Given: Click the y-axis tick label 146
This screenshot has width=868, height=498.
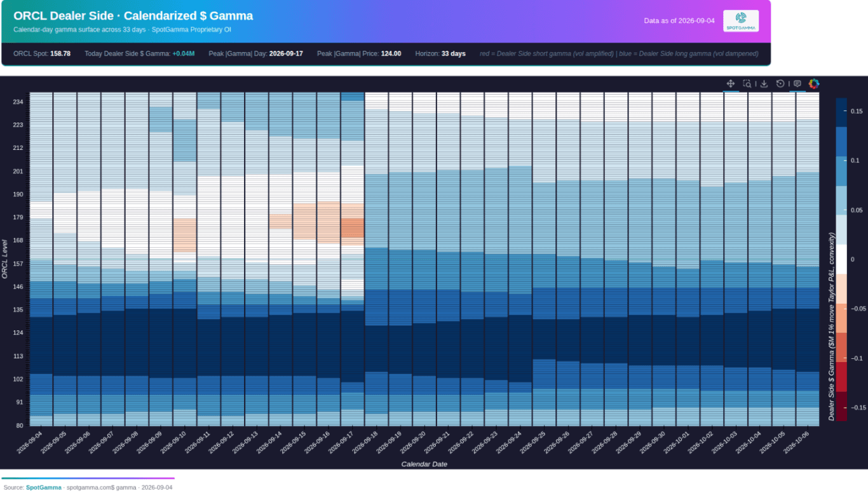Looking at the screenshot, I should 18,286.
